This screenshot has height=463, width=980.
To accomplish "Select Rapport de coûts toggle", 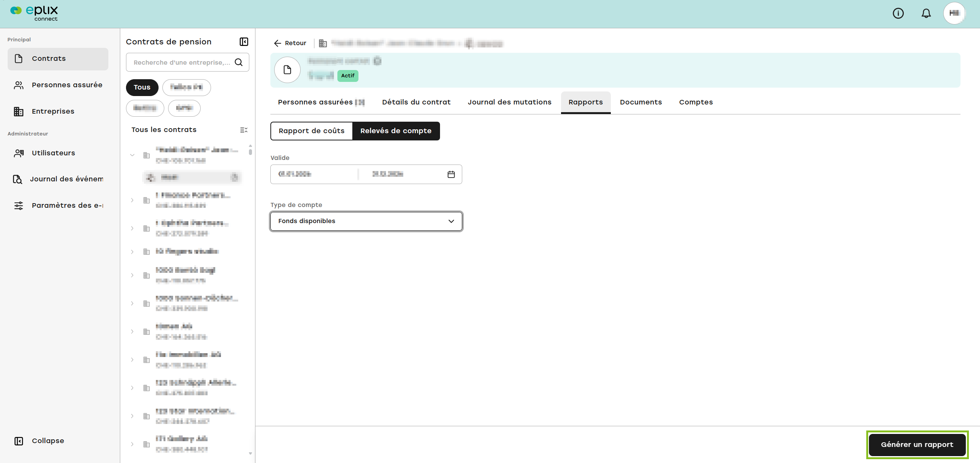I will point(311,131).
